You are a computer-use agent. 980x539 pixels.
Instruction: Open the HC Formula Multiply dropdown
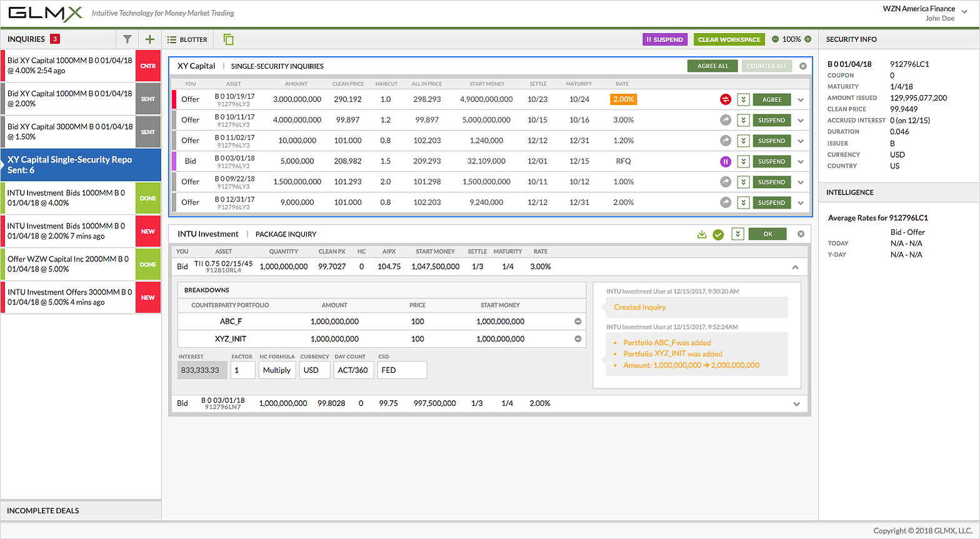click(277, 370)
